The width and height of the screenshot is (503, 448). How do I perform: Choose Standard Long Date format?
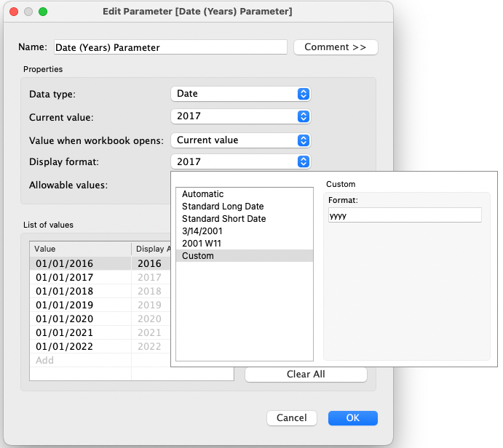[223, 207]
